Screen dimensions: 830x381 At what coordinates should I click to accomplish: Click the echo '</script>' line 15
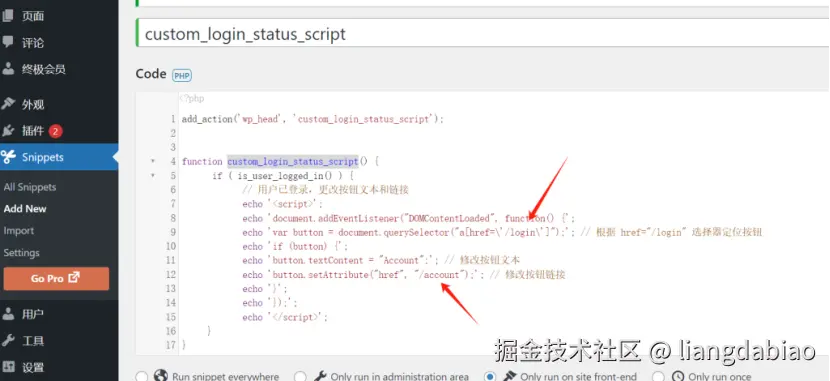285,317
